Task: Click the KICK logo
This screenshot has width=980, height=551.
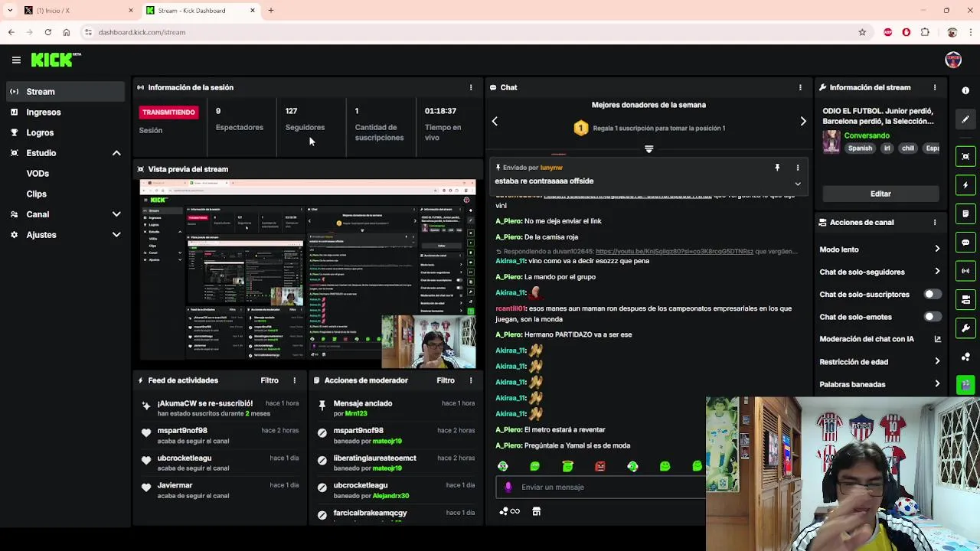Action: click(56, 60)
